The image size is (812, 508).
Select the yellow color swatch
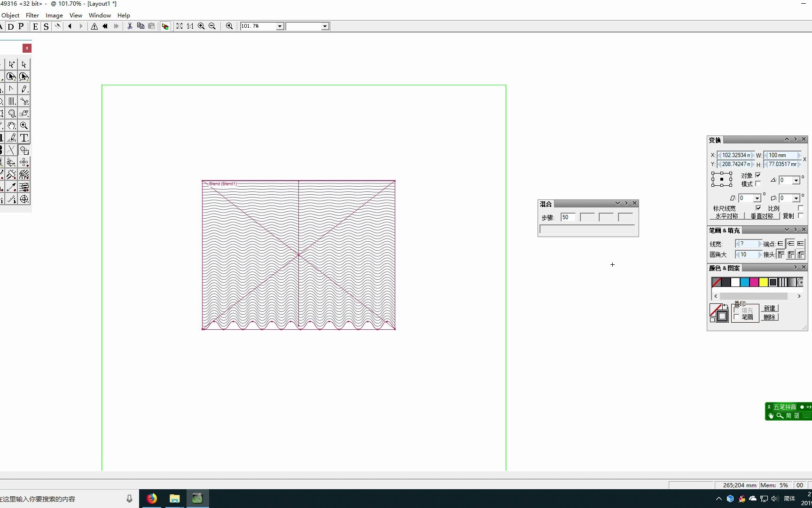[x=764, y=282]
